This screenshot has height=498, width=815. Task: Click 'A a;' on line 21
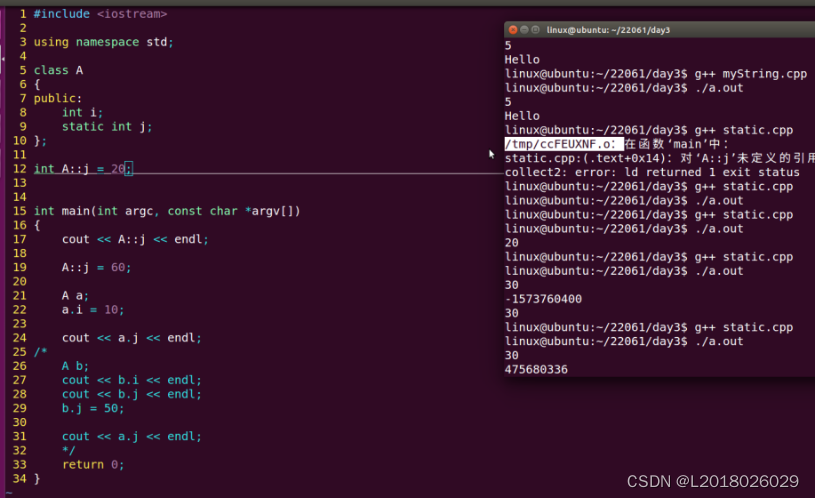[x=75, y=296]
